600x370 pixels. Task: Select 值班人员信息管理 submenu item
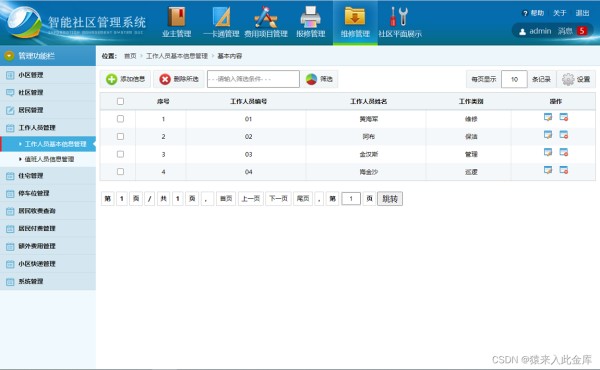tap(48, 159)
